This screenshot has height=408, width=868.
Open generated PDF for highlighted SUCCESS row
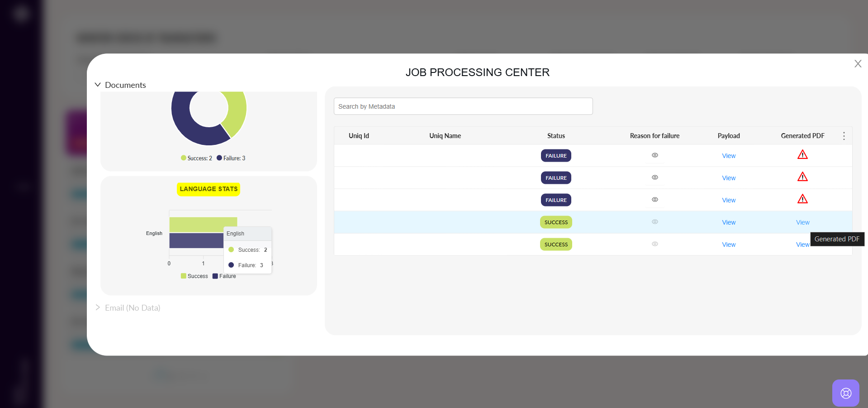(802, 222)
